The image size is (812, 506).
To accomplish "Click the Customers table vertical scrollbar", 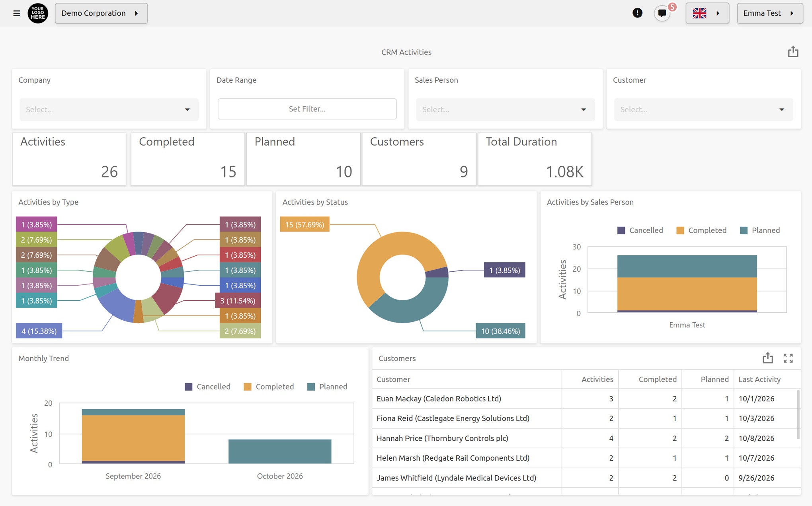I will [798, 415].
